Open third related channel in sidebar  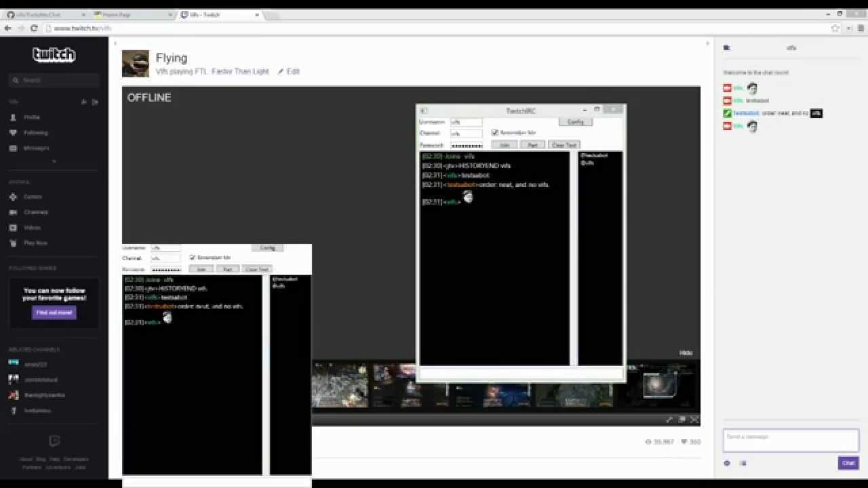coord(38,394)
